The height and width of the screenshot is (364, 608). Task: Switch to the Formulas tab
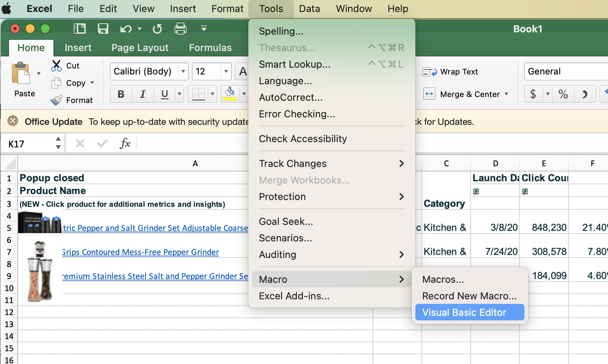(210, 48)
